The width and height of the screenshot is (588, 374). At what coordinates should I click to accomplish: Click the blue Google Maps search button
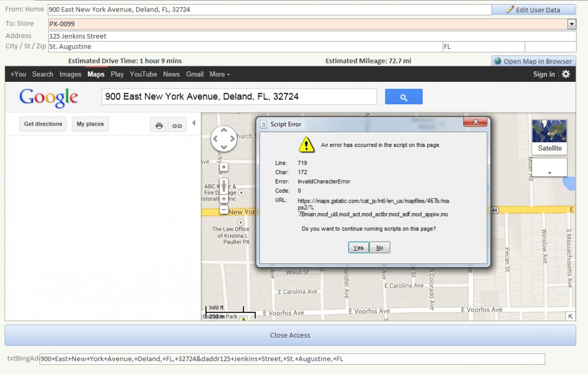403,96
